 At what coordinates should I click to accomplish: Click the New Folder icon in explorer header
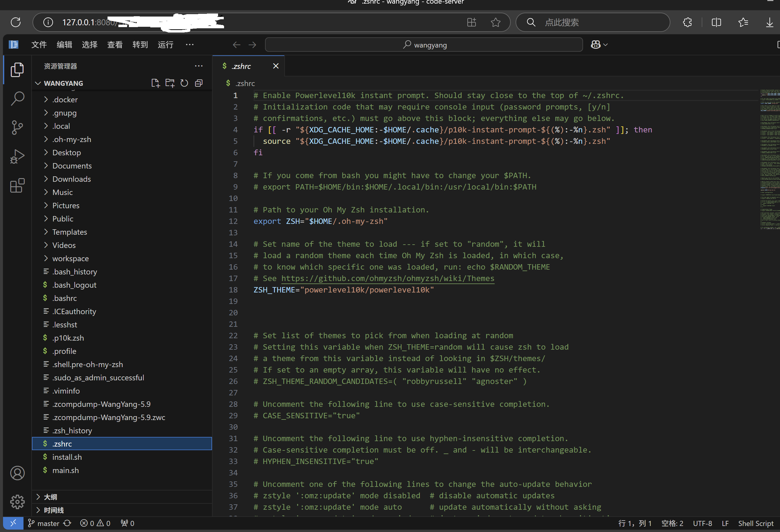coord(170,83)
